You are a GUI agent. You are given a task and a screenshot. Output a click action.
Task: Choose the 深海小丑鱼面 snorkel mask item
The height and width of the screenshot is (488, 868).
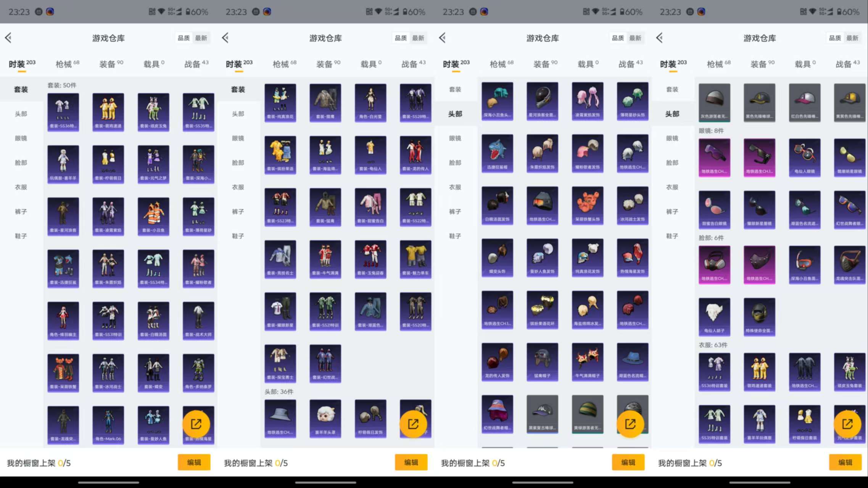pyautogui.click(x=804, y=264)
